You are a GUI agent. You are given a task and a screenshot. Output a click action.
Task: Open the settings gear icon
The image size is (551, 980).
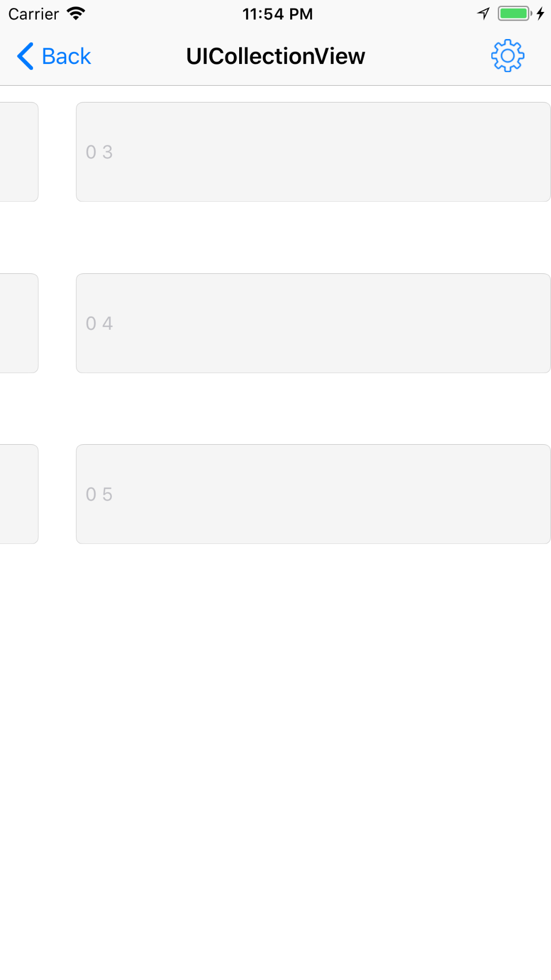click(507, 55)
